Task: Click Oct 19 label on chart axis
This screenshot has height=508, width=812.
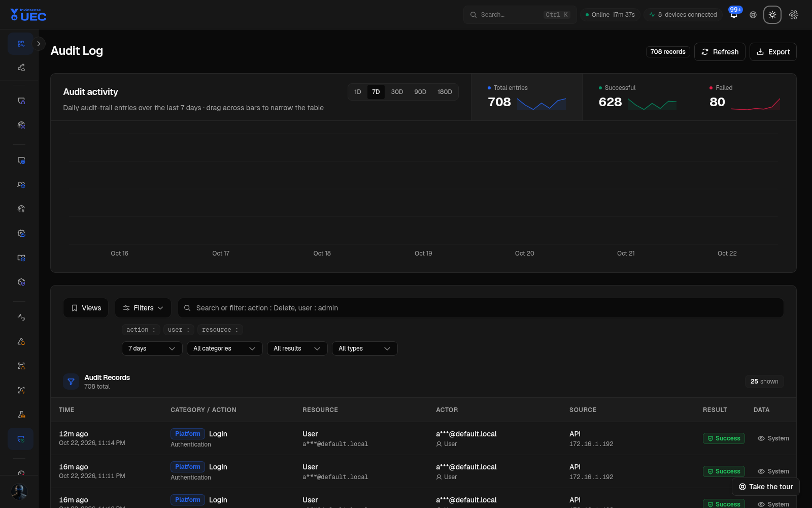Action: [x=423, y=253]
